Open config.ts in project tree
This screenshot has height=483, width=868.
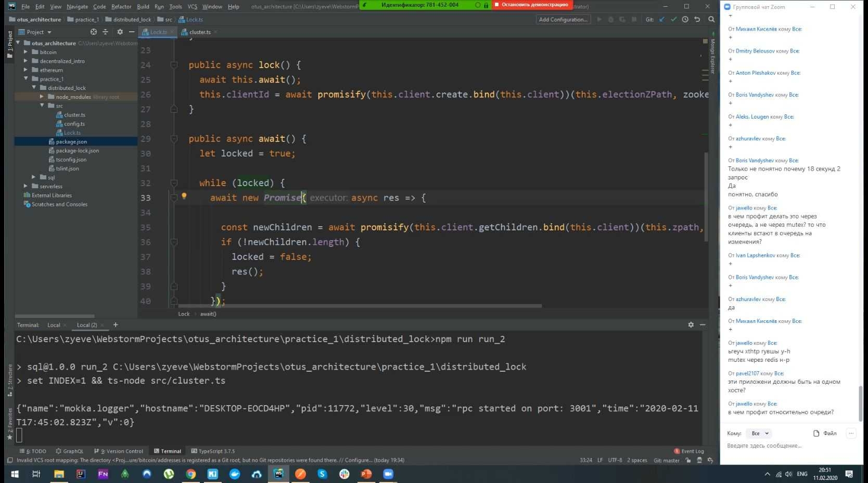[74, 124]
